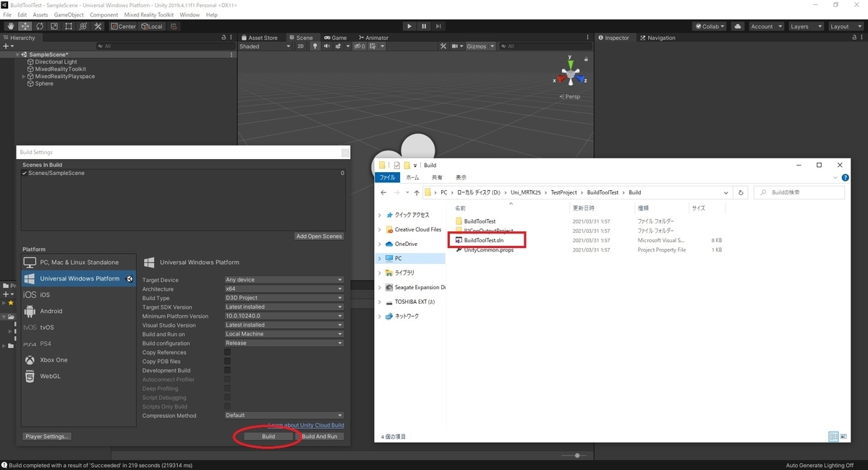Viewport: 868px width, 470px height.
Task: Enable the Copy References checkbox
Action: 227,352
